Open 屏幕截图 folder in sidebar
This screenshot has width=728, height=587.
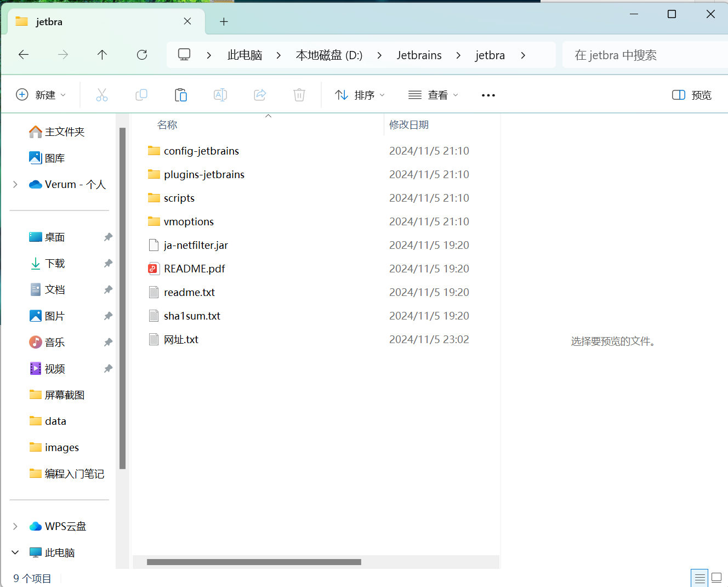[x=57, y=395]
